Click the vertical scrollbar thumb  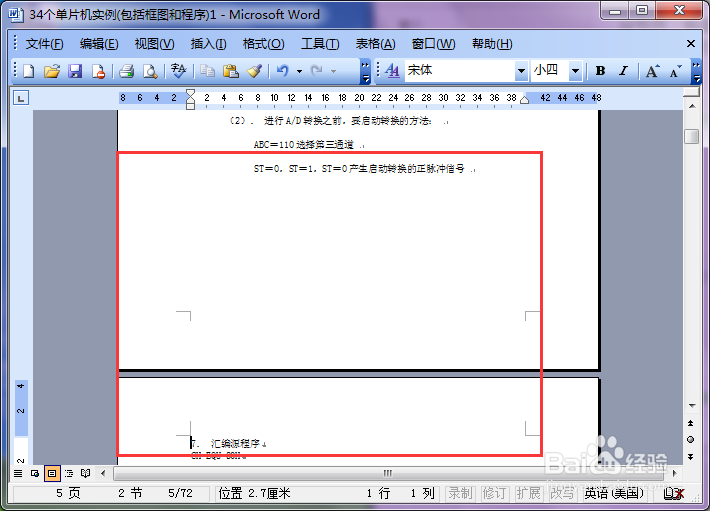pos(691,136)
